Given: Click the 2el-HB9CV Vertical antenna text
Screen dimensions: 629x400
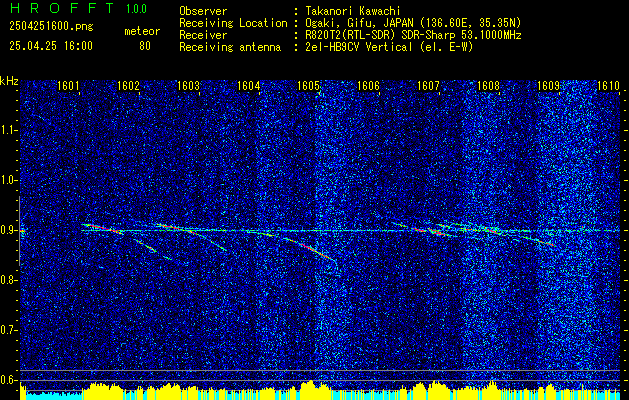Looking at the screenshot, I should pyautogui.click(x=390, y=47).
